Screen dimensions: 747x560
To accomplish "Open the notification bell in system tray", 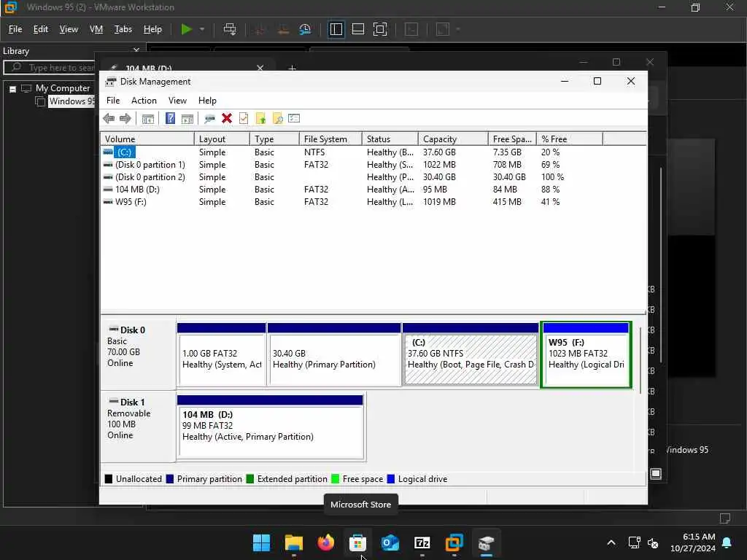I will tap(727, 542).
